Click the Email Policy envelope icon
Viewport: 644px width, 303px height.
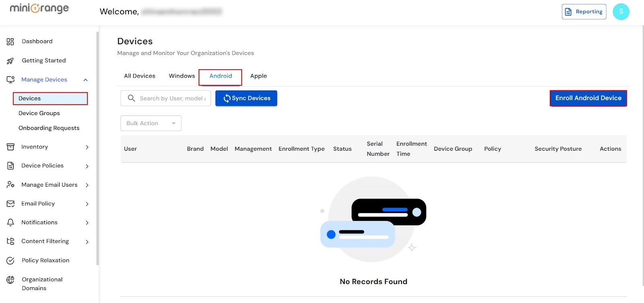(x=10, y=204)
